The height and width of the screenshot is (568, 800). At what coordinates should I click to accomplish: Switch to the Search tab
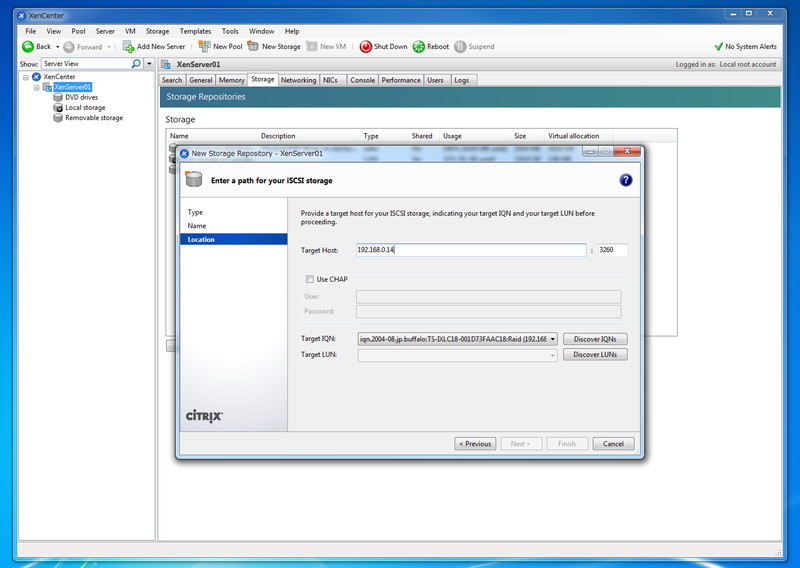[172, 80]
